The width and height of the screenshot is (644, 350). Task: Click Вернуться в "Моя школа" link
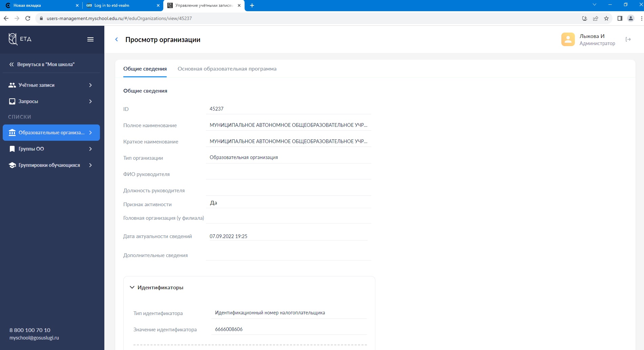click(x=46, y=64)
